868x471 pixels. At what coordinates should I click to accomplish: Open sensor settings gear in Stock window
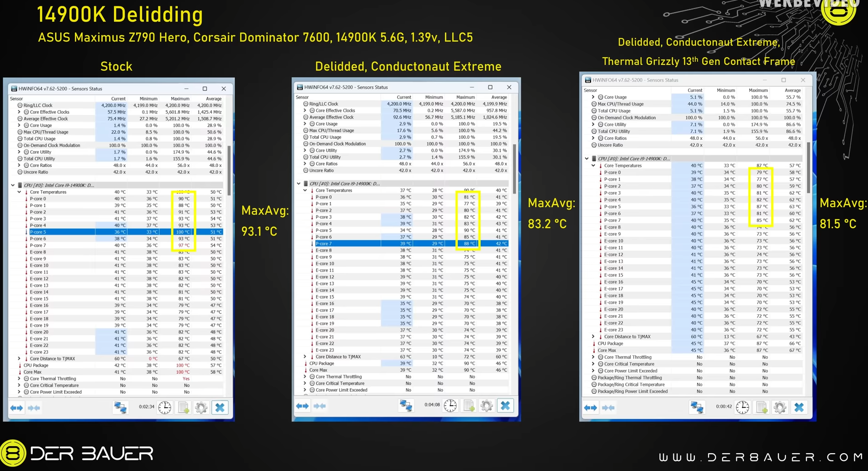click(x=201, y=407)
